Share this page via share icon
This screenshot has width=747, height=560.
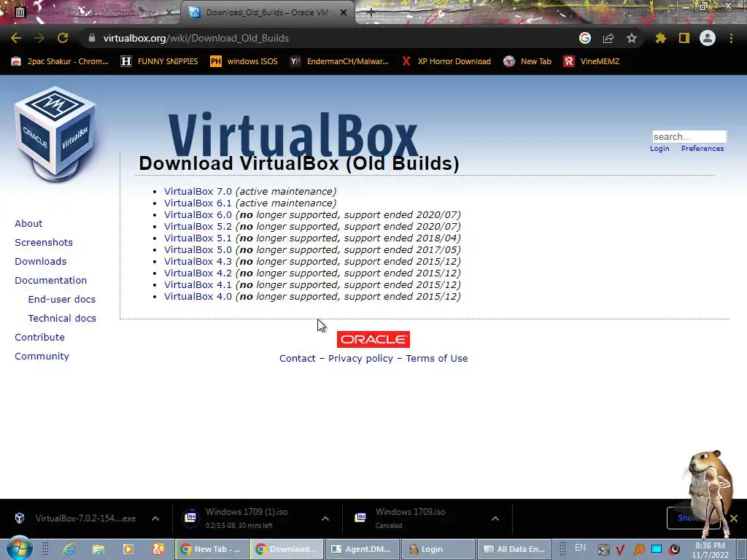[x=608, y=38]
